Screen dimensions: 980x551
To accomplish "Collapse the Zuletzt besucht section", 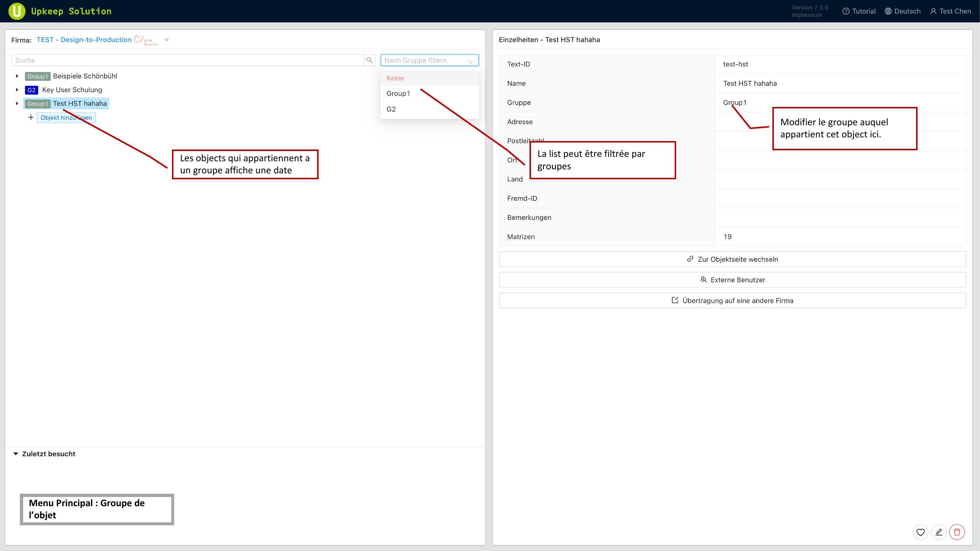I will point(15,454).
